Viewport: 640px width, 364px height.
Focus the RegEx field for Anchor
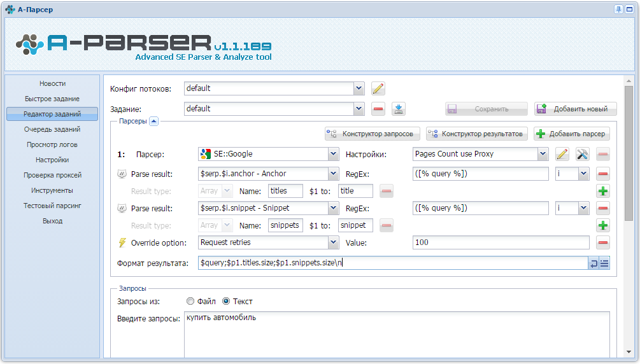480,174
